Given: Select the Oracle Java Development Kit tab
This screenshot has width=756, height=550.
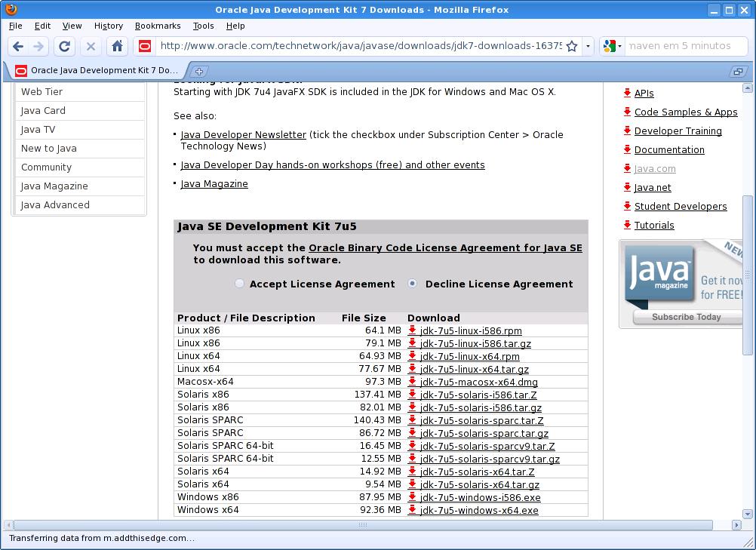Looking at the screenshot, I should (x=97, y=70).
